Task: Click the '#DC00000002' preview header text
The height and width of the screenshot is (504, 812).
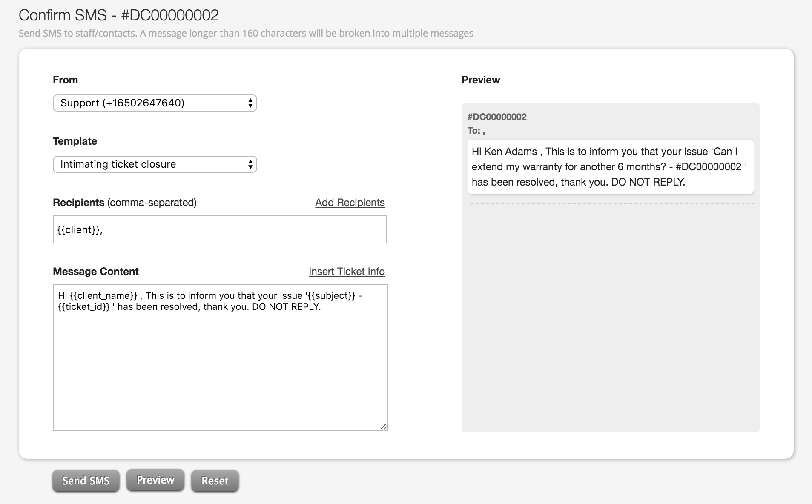Action: point(497,117)
